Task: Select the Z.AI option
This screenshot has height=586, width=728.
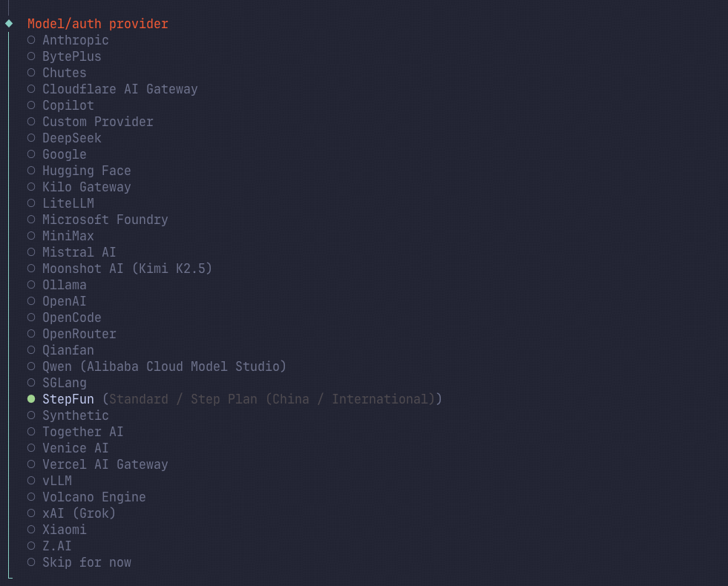Action: [49, 546]
